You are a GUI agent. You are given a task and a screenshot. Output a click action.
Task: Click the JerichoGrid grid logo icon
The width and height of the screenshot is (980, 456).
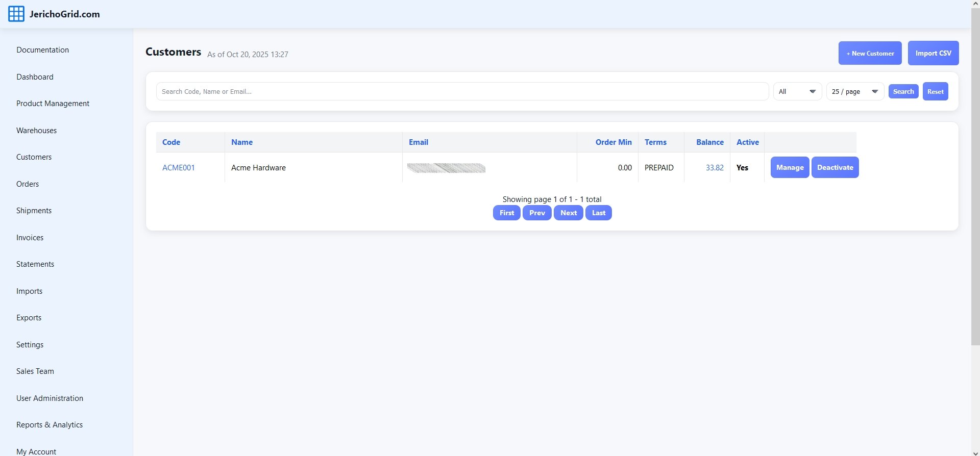(16, 14)
